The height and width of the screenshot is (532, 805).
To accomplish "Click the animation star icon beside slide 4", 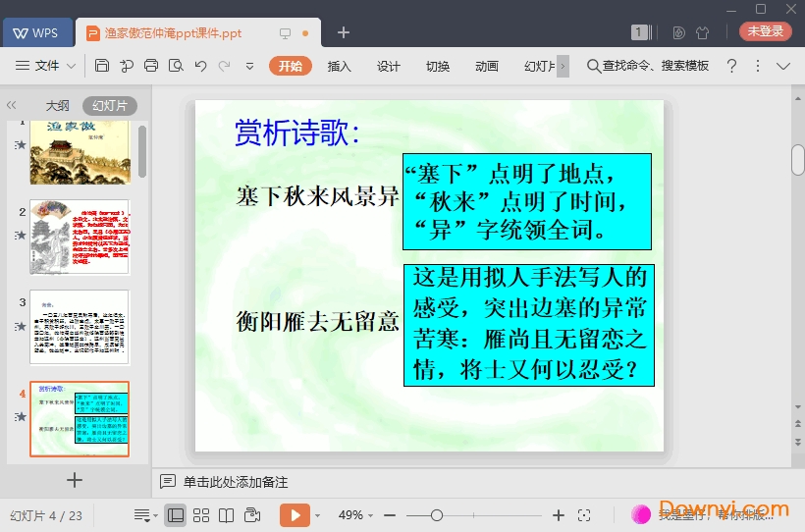I will tap(20, 416).
